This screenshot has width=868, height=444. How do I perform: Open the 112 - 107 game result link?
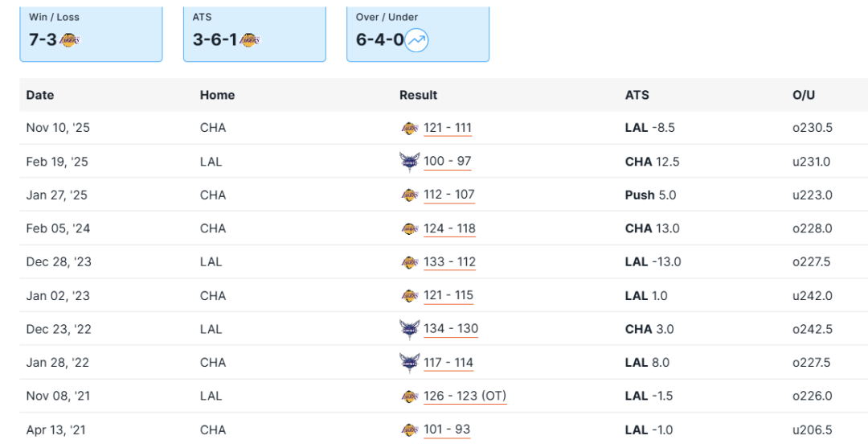(x=449, y=195)
